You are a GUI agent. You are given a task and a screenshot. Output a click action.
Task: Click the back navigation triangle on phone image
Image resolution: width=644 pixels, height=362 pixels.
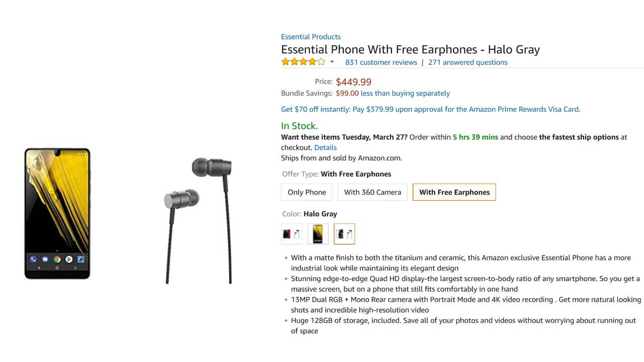(39, 268)
